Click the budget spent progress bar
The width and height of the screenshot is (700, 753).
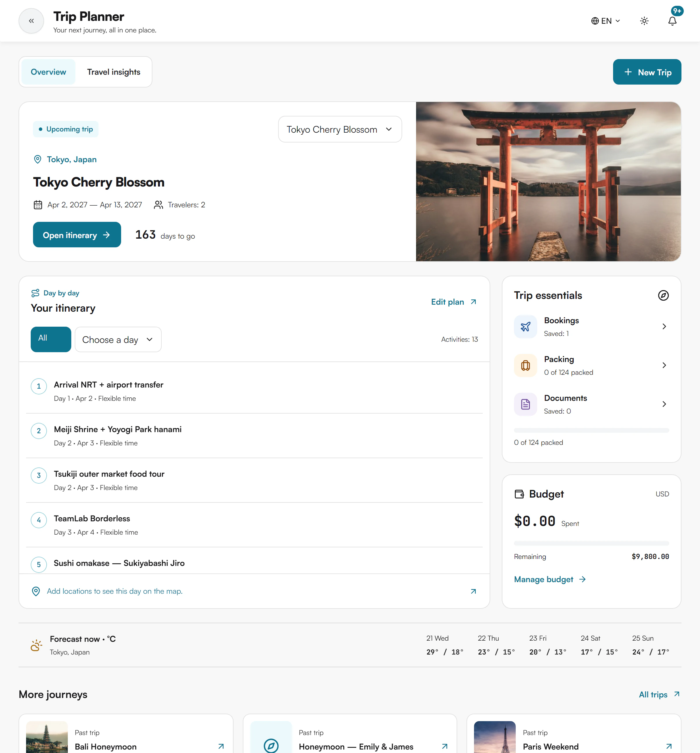pyautogui.click(x=591, y=543)
